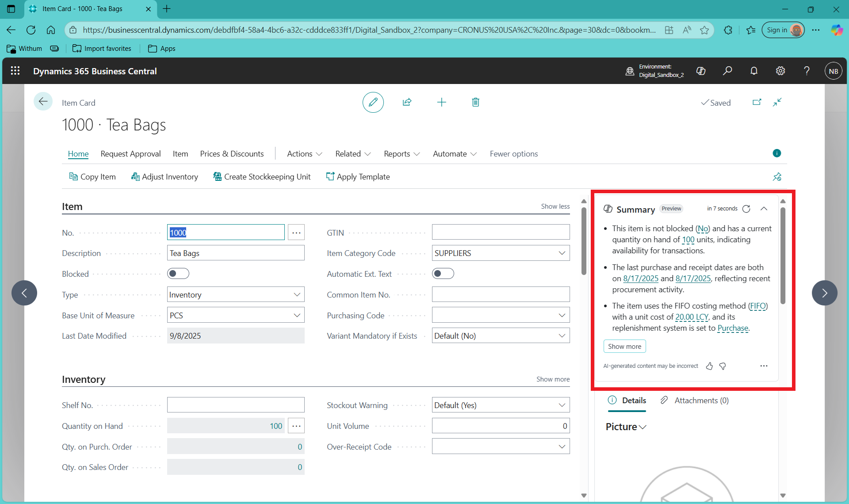Open the Copilot icon in the header
849x504 pixels.
coord(701,71)
